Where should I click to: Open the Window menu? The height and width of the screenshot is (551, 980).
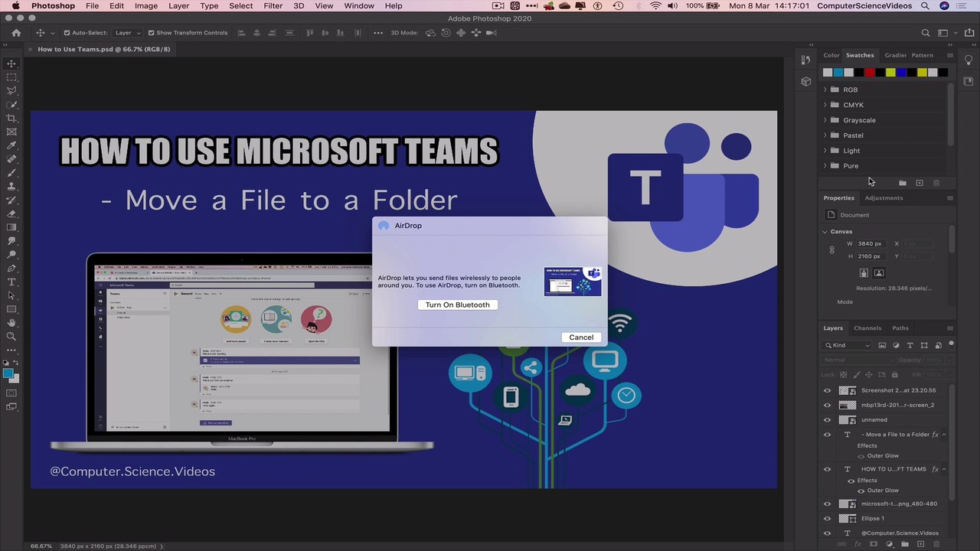[x=359, y=5]
